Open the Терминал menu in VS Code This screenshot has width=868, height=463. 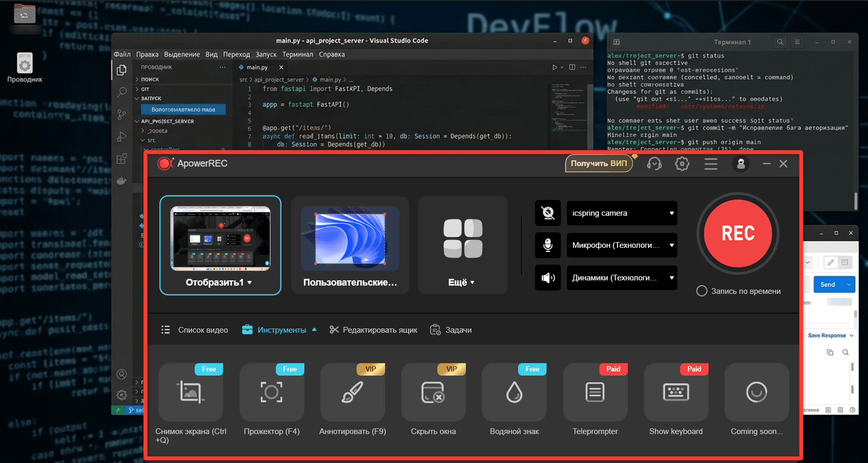(x=298, y=54)
